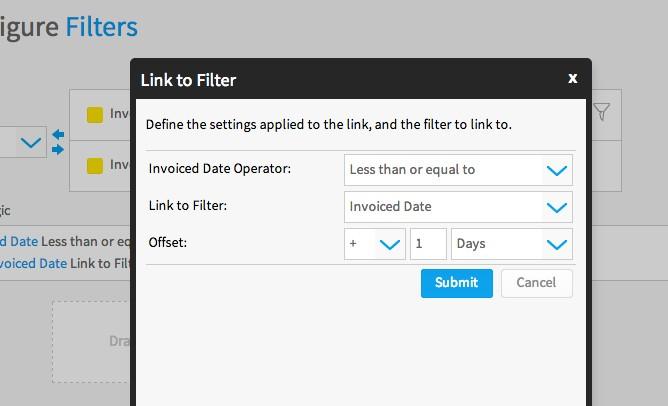Click the blue right arrow icon
Viewport: 668px width, 406px height.
tap(58, 150)
